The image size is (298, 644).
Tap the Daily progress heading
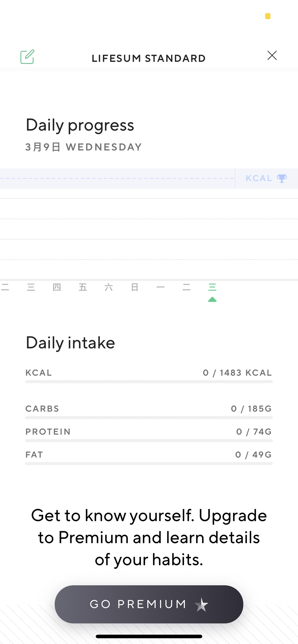pos(80,125)
